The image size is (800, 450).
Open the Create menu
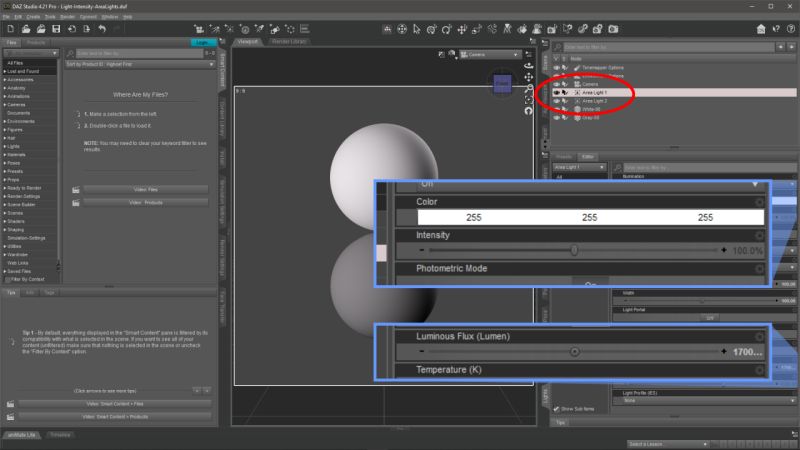(x=33, y=17)
